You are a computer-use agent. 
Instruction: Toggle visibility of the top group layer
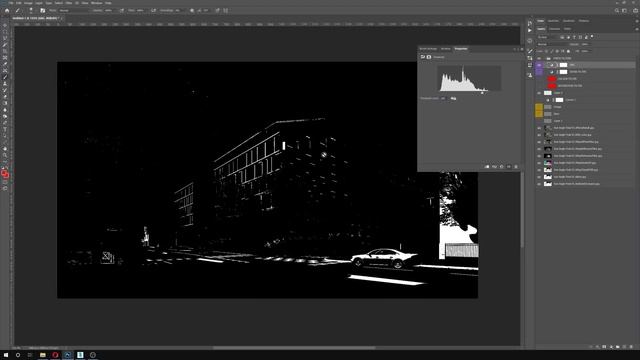coord(539,58)
